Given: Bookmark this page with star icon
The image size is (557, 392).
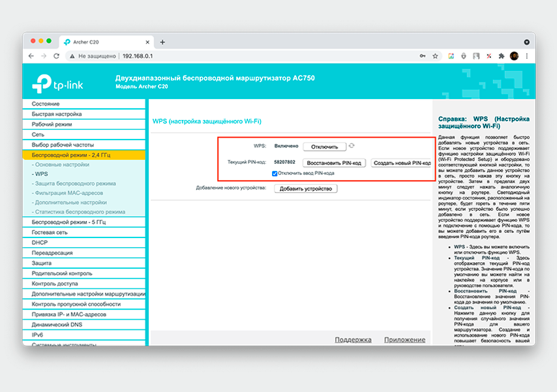Looking at the screenshot, I should 435,56.
